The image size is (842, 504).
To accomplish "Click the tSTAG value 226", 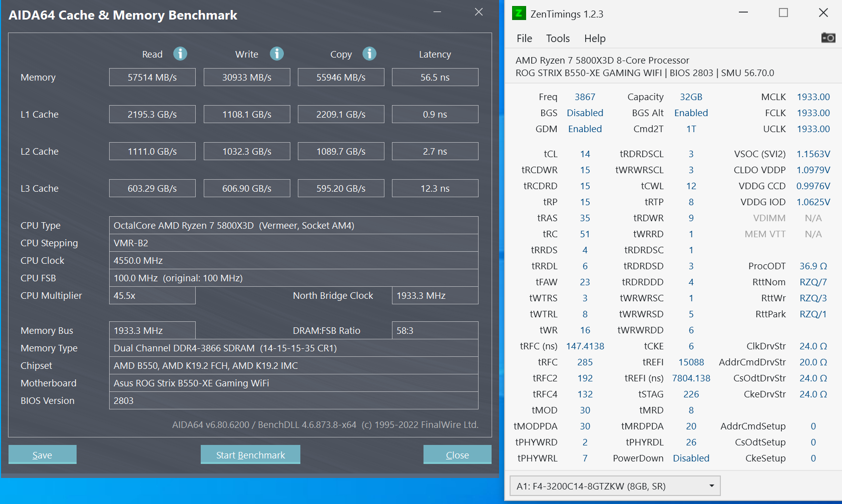I will coord(691,394).
